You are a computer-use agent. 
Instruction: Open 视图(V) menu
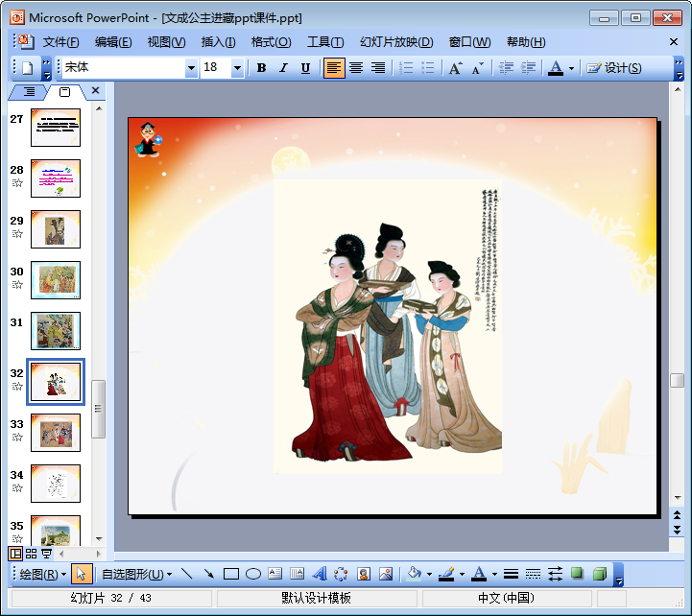pyautogui.click(x=166, y=42)
